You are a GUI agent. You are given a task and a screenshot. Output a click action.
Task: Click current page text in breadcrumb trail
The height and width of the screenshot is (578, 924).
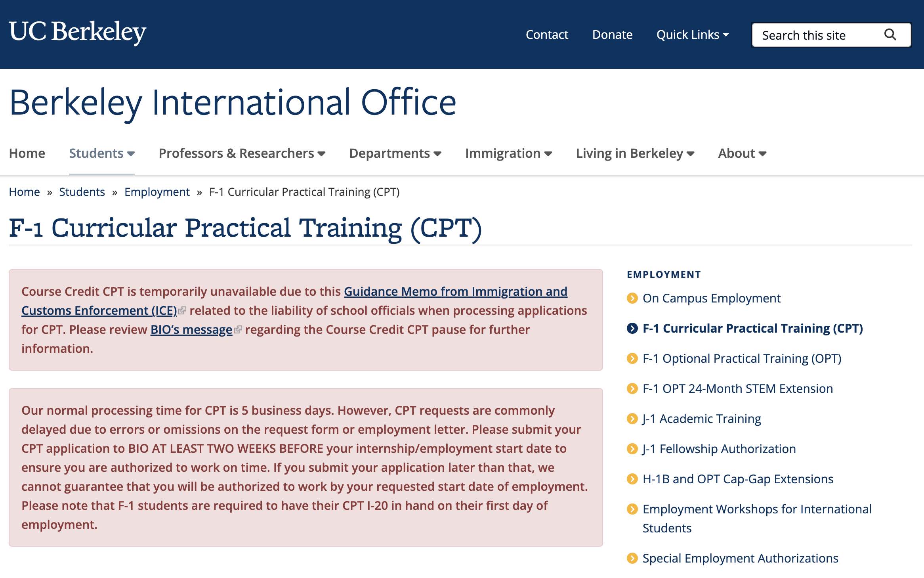304,192
